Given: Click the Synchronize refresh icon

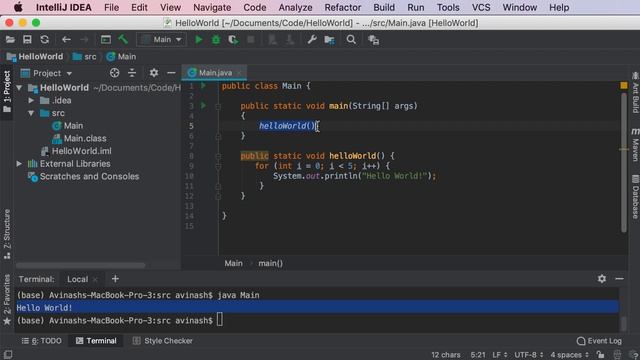Looking at the screenshot, I should point(44,40).
